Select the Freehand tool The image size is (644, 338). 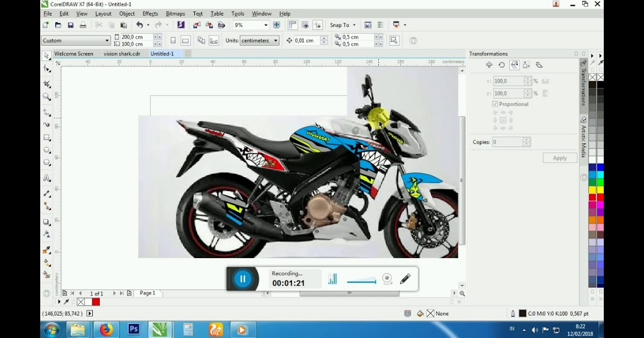click(x=47, y=112)
